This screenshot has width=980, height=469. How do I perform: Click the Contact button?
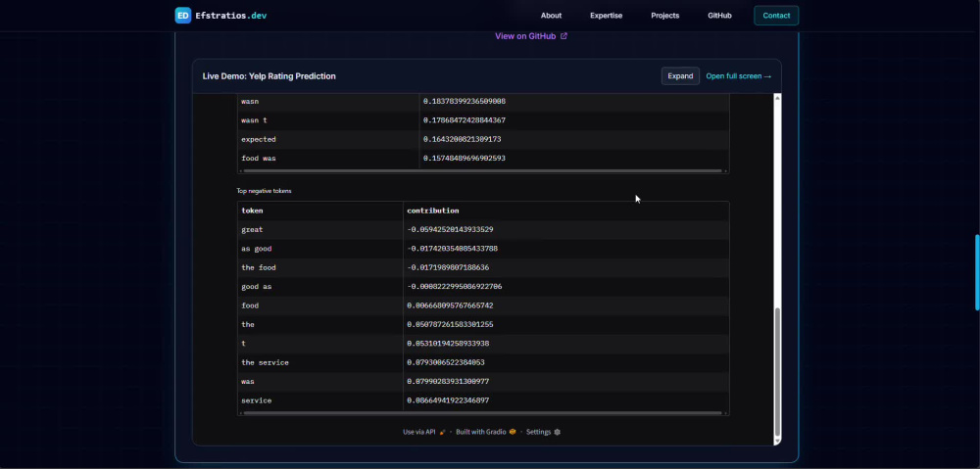tap(776, 16)
